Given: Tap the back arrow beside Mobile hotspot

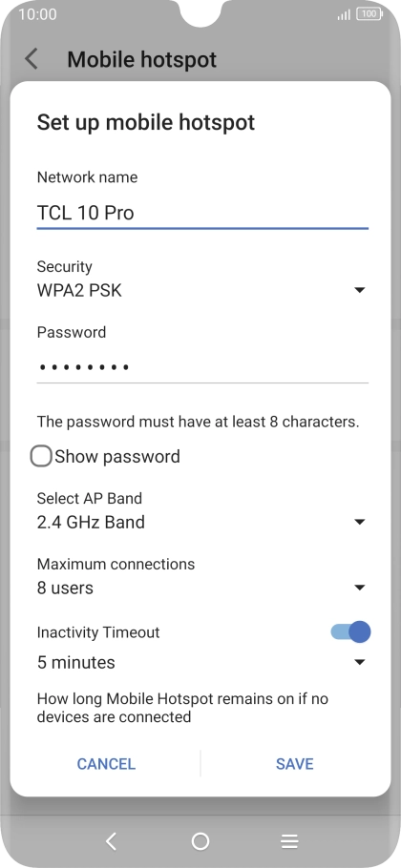Looking at the screenshot, I should 32,59.
